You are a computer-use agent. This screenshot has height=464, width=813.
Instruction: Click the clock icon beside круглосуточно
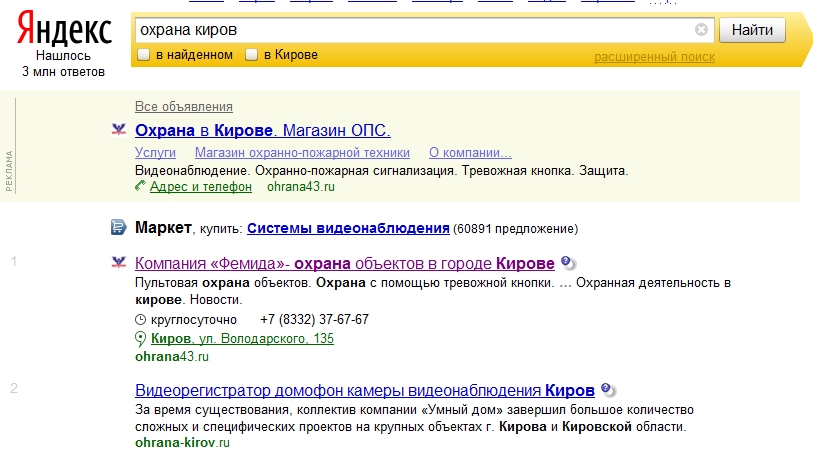141,319
